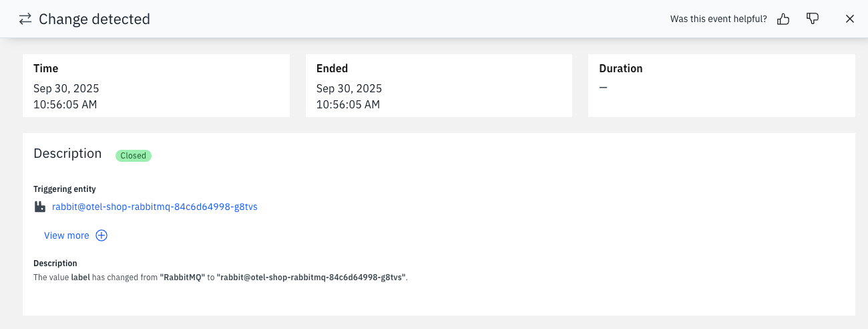Click the Description section heading
868x329 pixels.
[x=67, y=154]
